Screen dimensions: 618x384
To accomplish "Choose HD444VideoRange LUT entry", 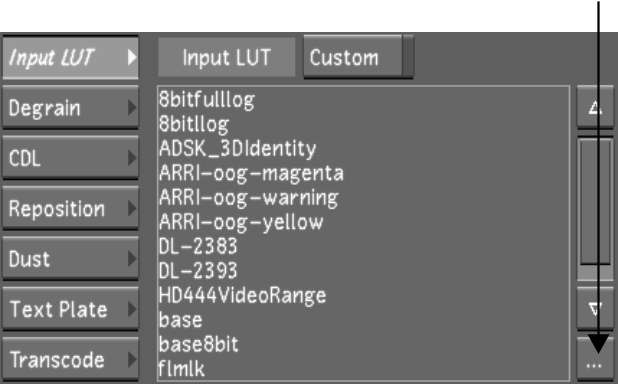I will [x=242, y=296].
